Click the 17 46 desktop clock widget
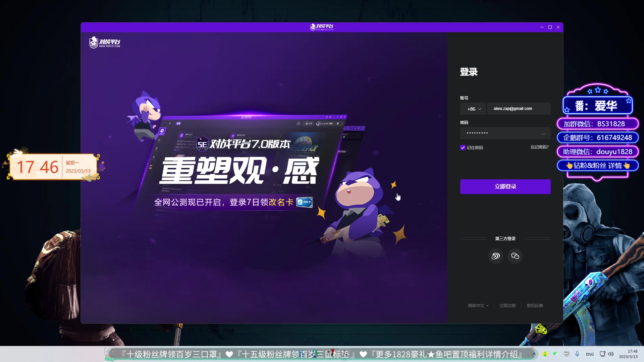The width and height of the screenshot is (644, 362). [54, 167]
